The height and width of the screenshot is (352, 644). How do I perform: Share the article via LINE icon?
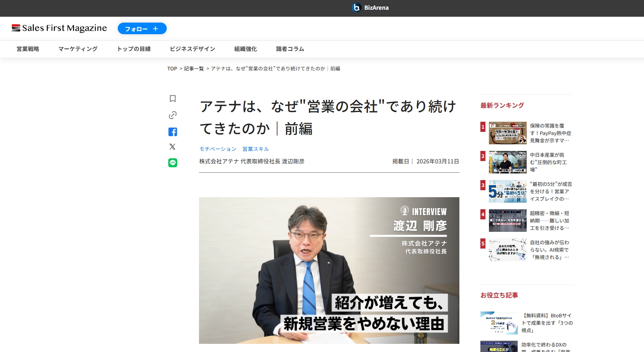click(173, 163)
